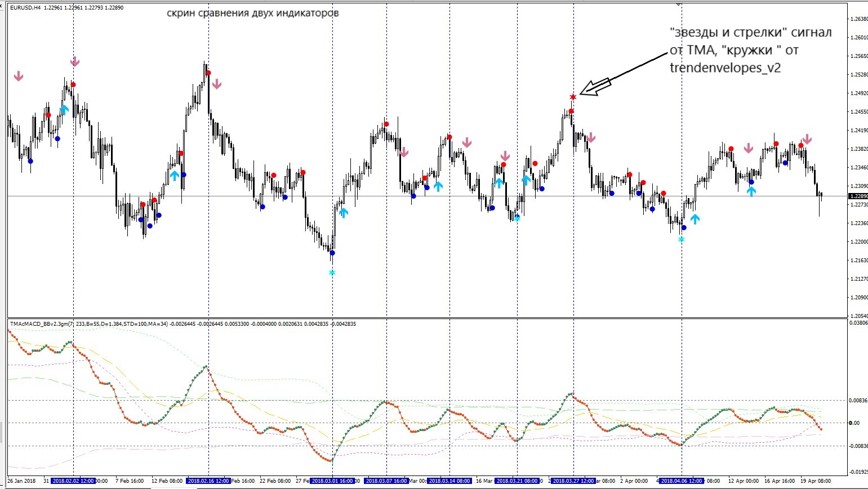Click the 2018.03.01 16:00 date marker

pyautogui.click(x=332, y=481)
